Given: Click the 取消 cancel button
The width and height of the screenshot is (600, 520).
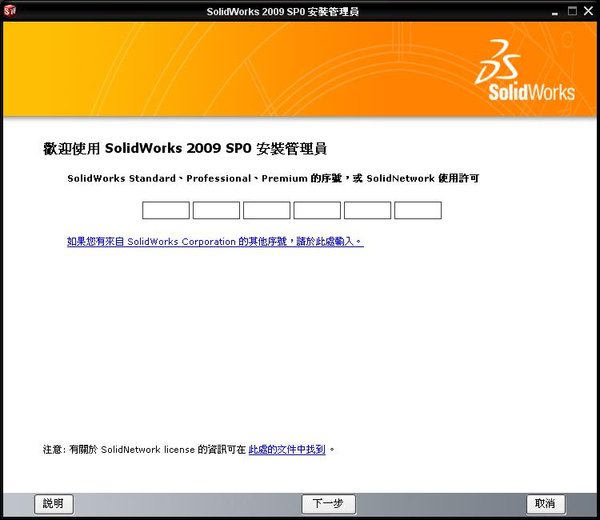Looking at the screenshot, I should [545, 504].
